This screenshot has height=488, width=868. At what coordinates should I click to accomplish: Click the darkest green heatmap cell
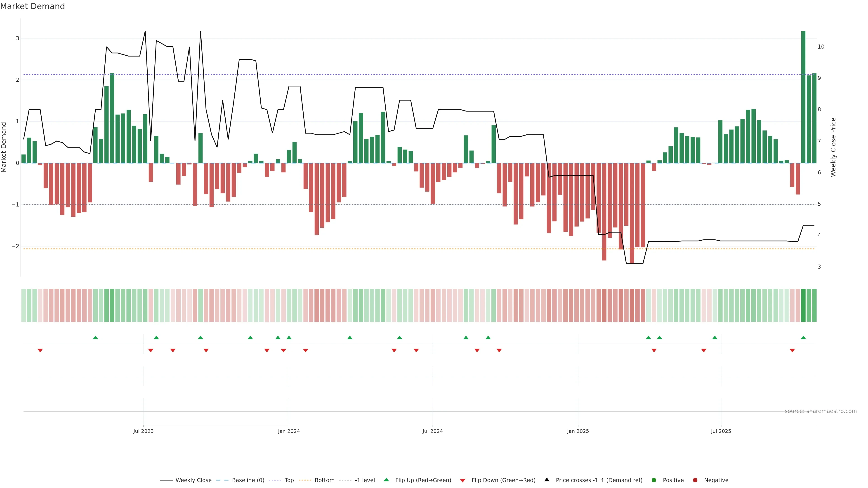click(x=803, y=305)
